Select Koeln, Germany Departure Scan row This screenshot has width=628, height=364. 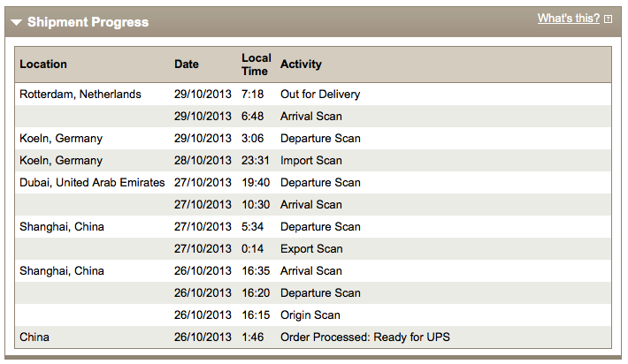click(x=313, y=139)
